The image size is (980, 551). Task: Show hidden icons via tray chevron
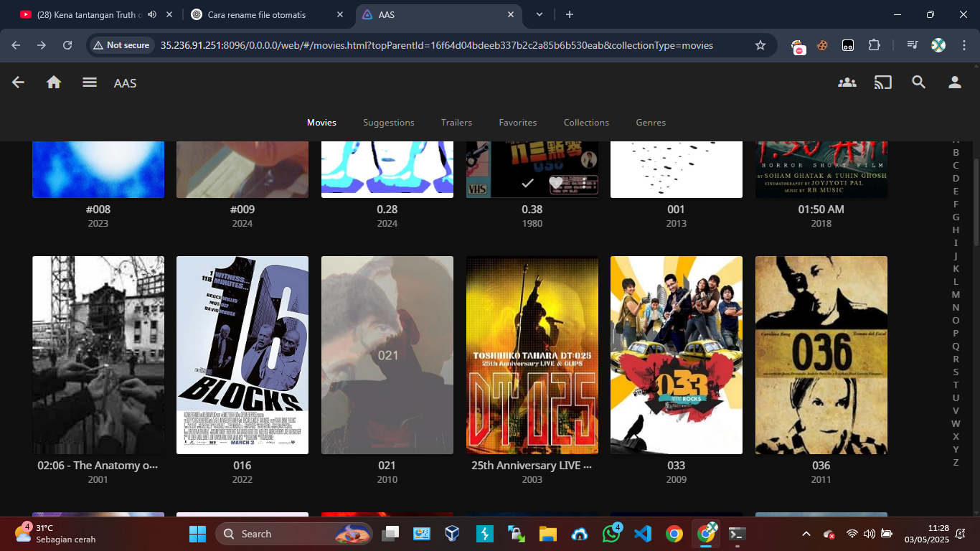[x=806, y=534]
